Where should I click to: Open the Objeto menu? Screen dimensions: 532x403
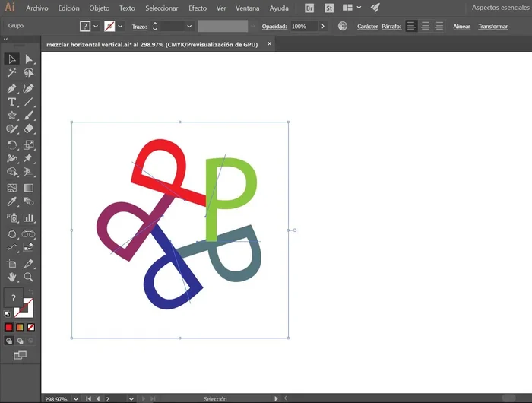pyautogui.click(x=99, y=8)
